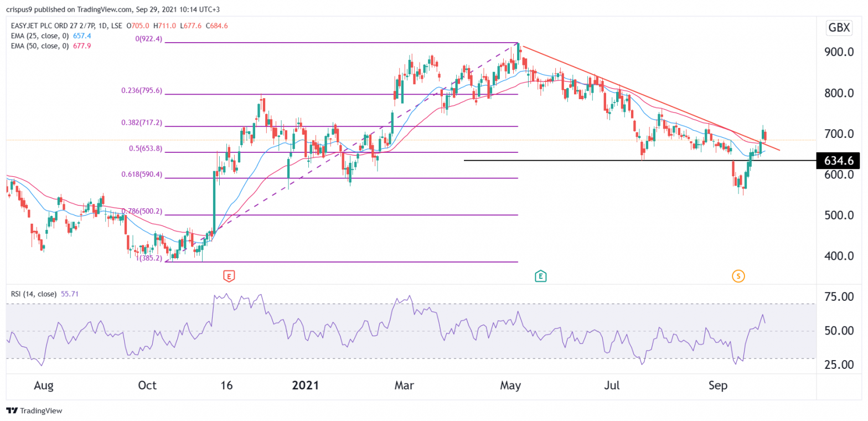Screen dimensions: 868x421
Task: Click the GBX currency label
Action: (839, 28)
